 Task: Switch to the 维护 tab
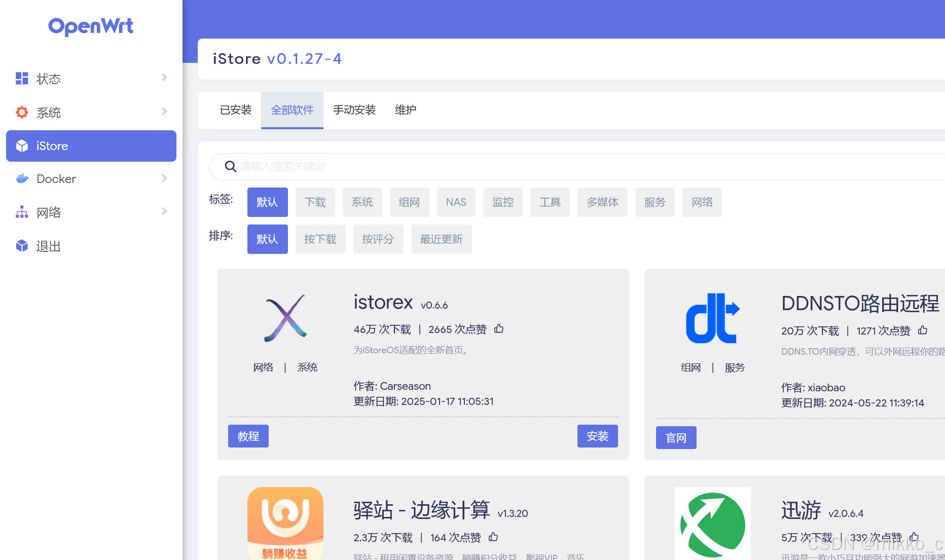point(406,110)
